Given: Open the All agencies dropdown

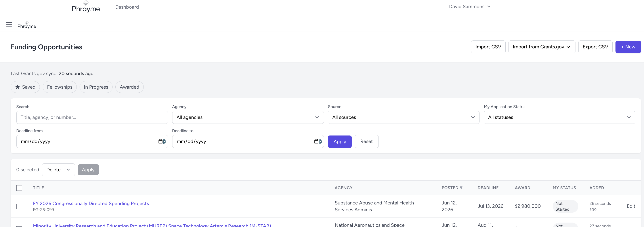Looking at the screenshot, I should coord(248,117).
